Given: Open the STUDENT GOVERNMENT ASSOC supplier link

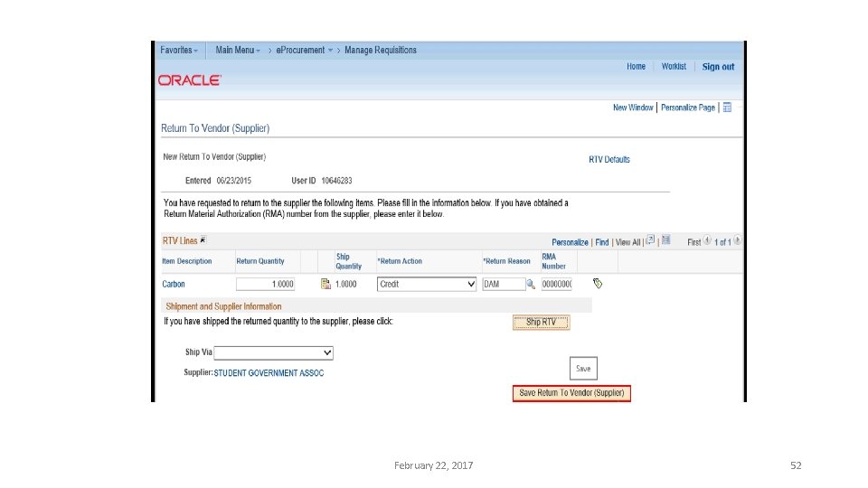Looking at the screenshot, I should coord(269,373).
